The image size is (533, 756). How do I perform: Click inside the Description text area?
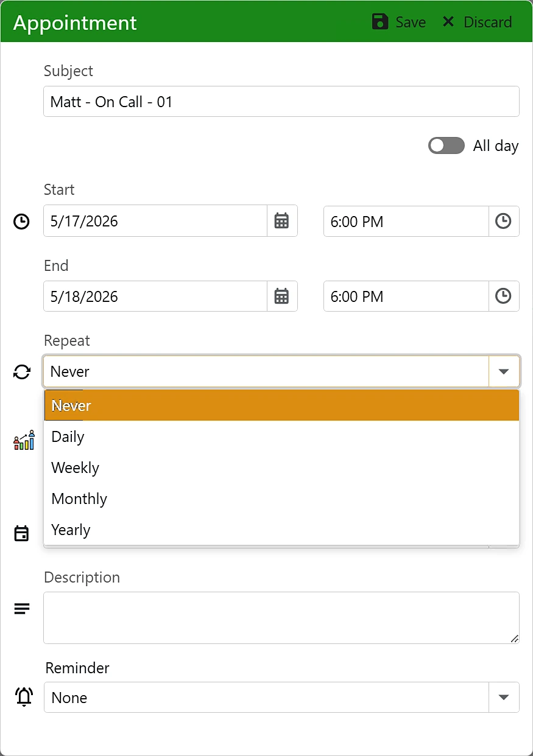tap(281, 618)
